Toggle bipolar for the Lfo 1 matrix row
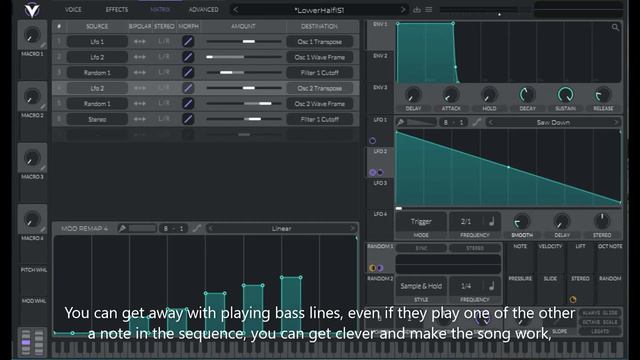This screenshot has width=640, height=360. (140, 42)
